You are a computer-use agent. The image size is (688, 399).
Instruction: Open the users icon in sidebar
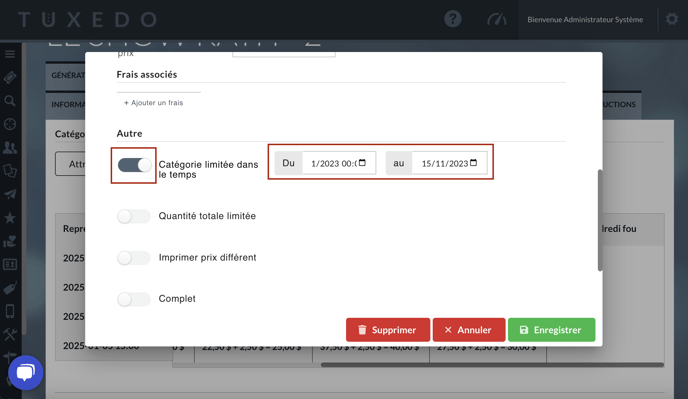pyautogui.click(x=10, y=147)
